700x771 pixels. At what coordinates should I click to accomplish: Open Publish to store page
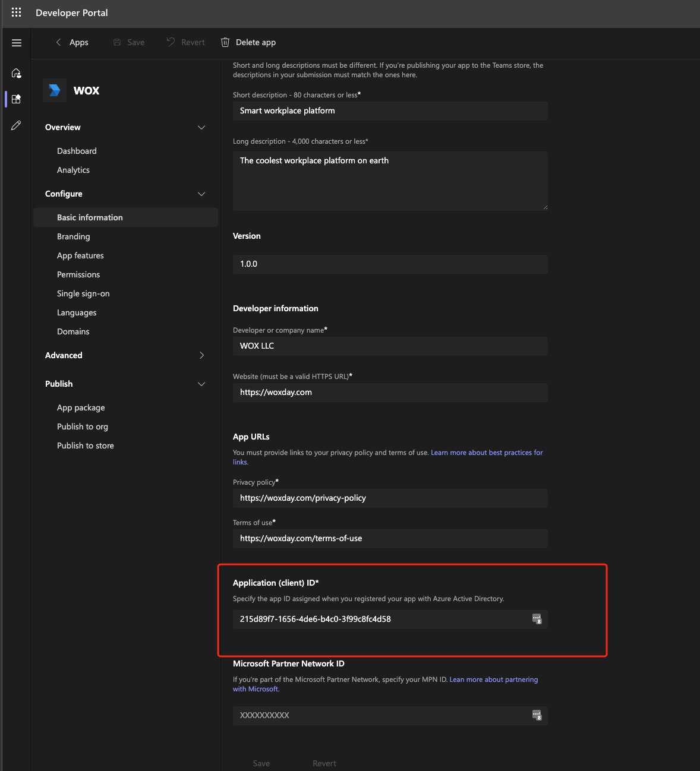pyautogui.click(x=86, y=445)
